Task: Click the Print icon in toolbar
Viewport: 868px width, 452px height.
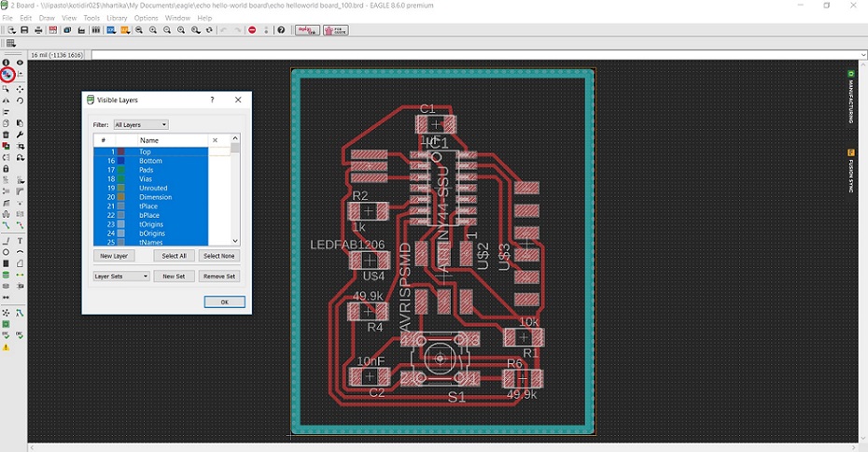Action: coord(38,30)
